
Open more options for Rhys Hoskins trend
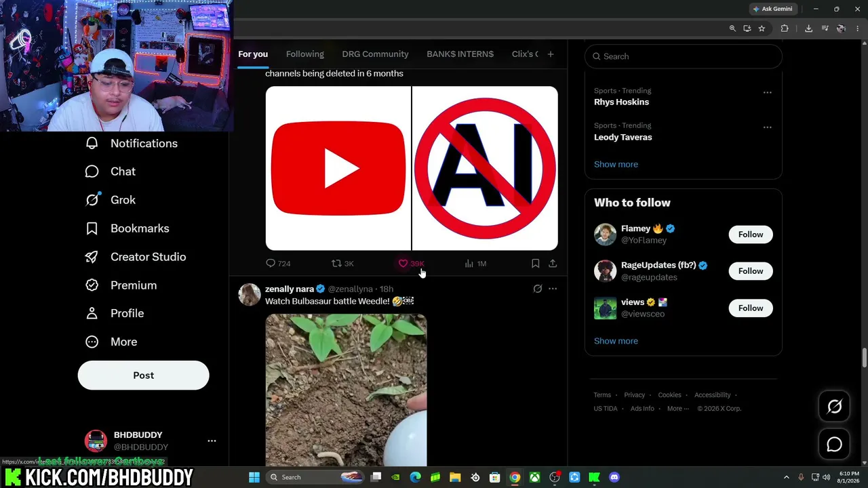click(767, 92)
